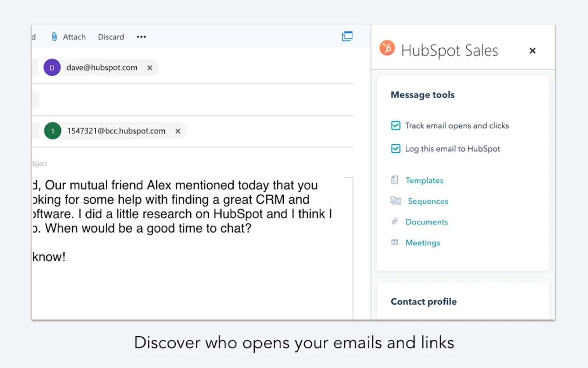588x368 pixels.
Task: Click the Discard button
Action: pyautogui.click(x=111, y=37)
